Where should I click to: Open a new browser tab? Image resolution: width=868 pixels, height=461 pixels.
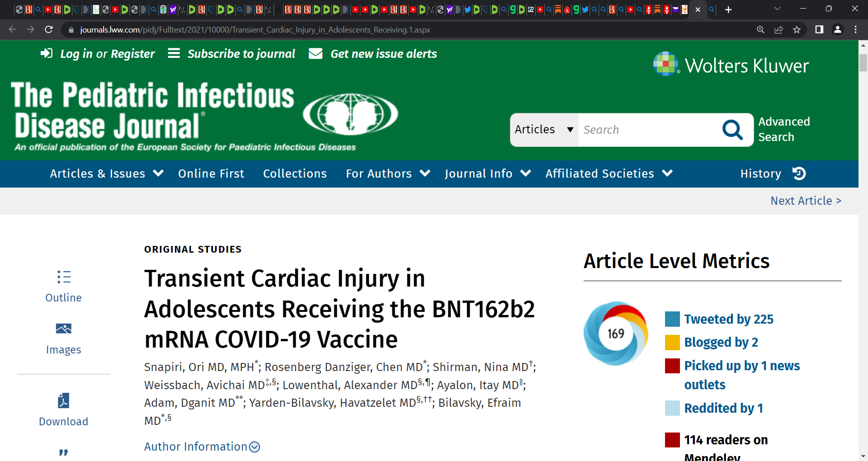[x=728, y=9]
